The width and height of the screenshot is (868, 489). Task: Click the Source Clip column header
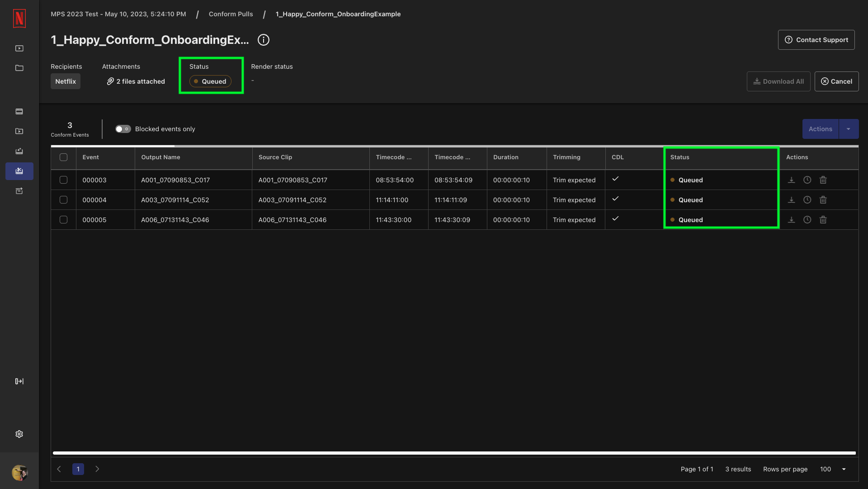311,157
